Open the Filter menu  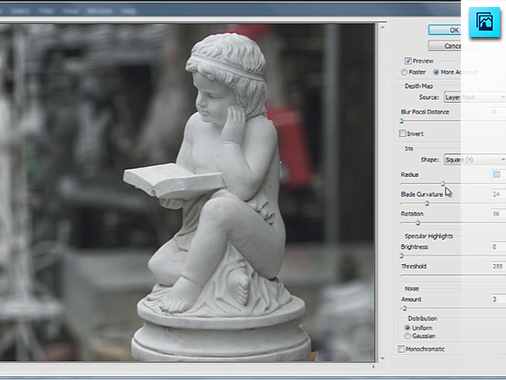tap(46, 11)
